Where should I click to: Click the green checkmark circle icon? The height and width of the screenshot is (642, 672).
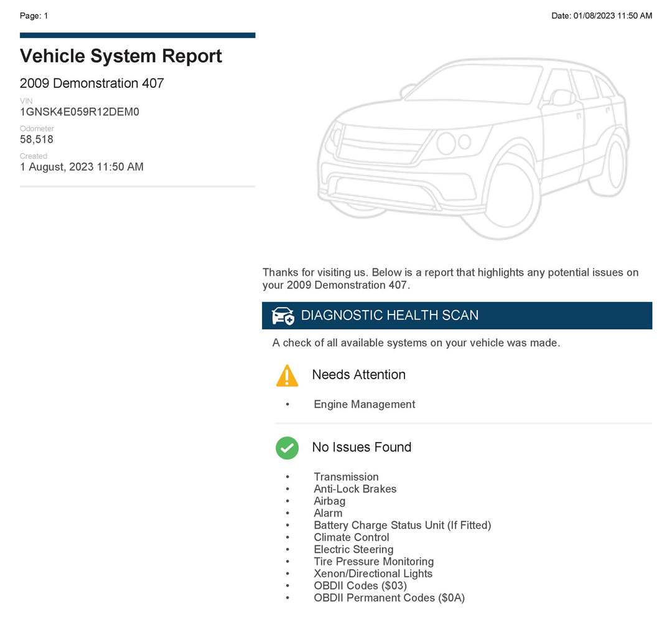tap(287, 448)
